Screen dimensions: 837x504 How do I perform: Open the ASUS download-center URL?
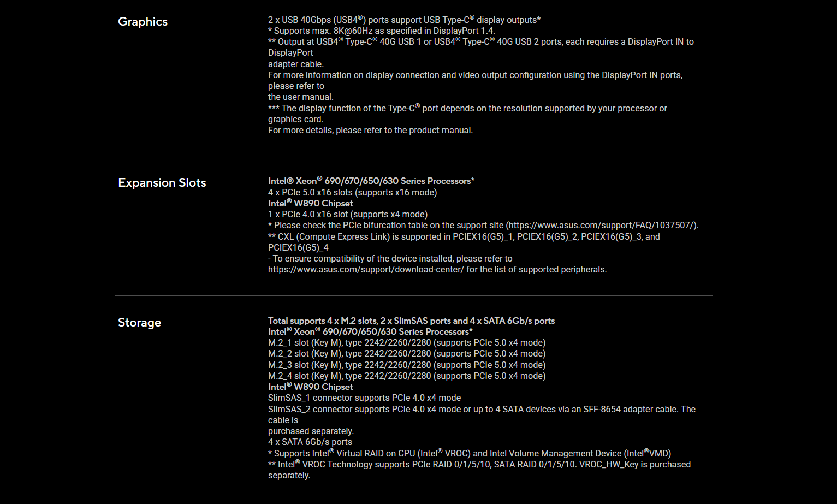[x=366, y=270]
